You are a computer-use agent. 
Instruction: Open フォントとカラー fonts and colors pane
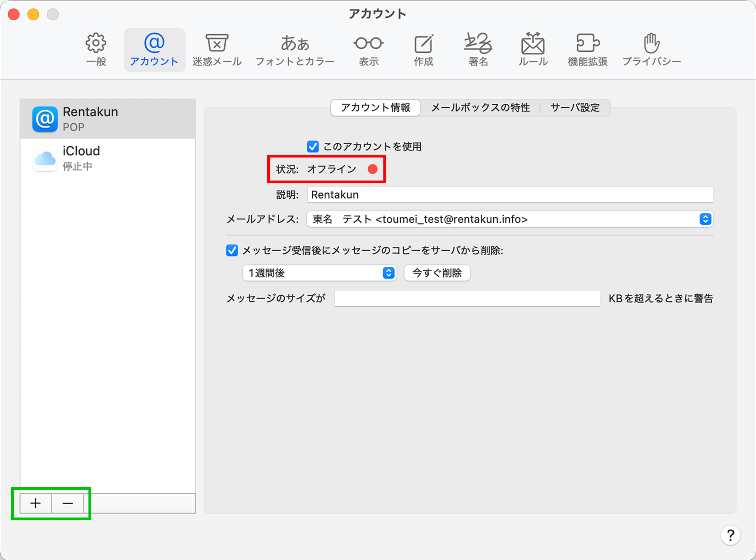click(294, 49)
